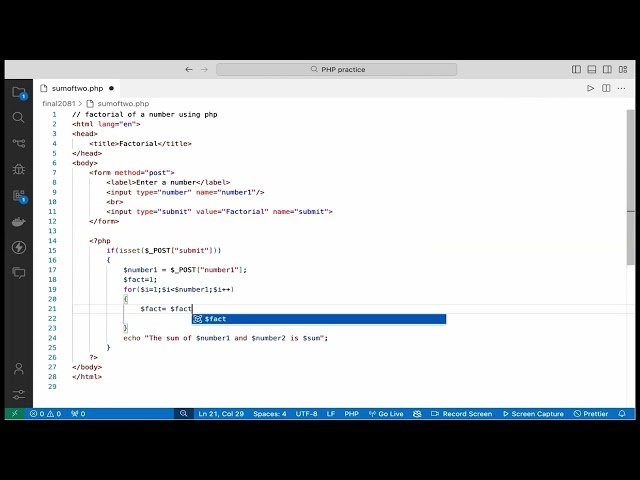Toggle the bottom panel layout button

pyautogui.click(x=591, y=70)
